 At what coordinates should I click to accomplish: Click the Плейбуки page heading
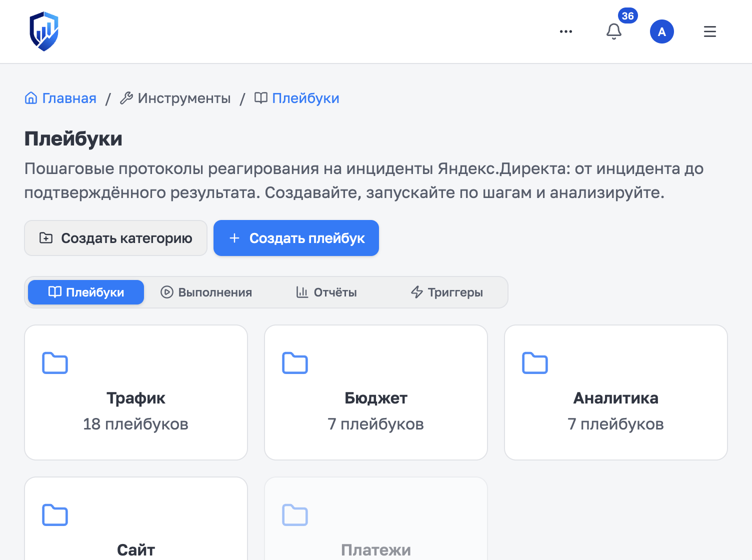(x=73, y=138)
